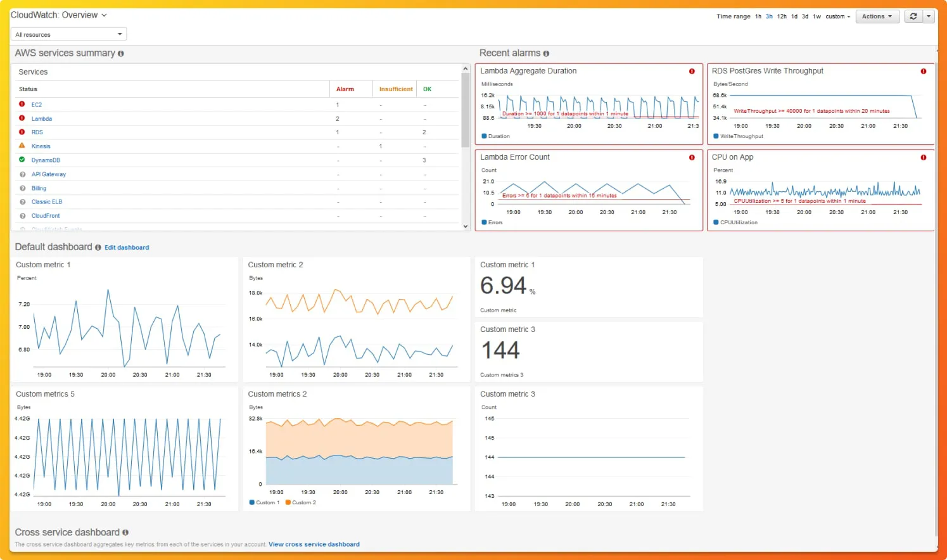Click alarm icon on RDS PostGres Write Throughput card
Viewport: 947px width, 560px height.
924,71
